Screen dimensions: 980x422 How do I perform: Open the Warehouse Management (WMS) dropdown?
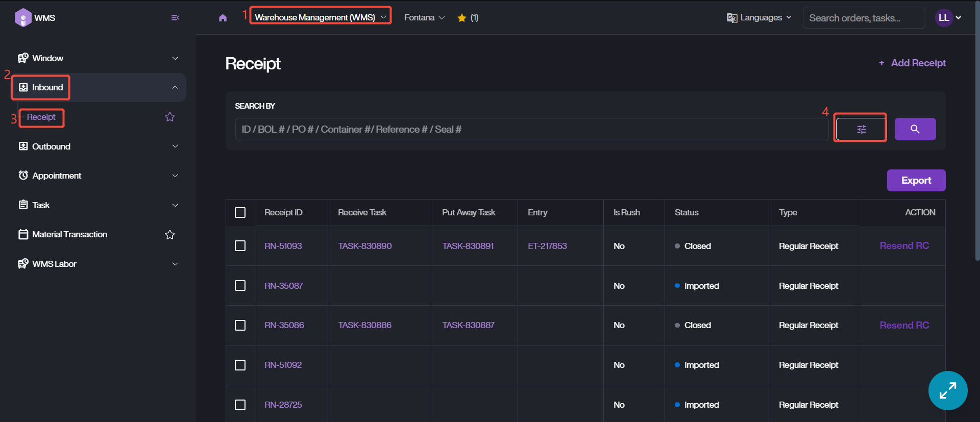(320, 17)
